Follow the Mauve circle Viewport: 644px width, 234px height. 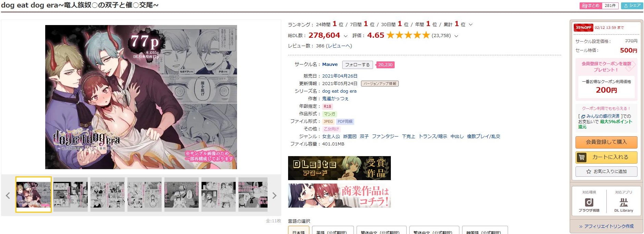click(x=357, y=65)
